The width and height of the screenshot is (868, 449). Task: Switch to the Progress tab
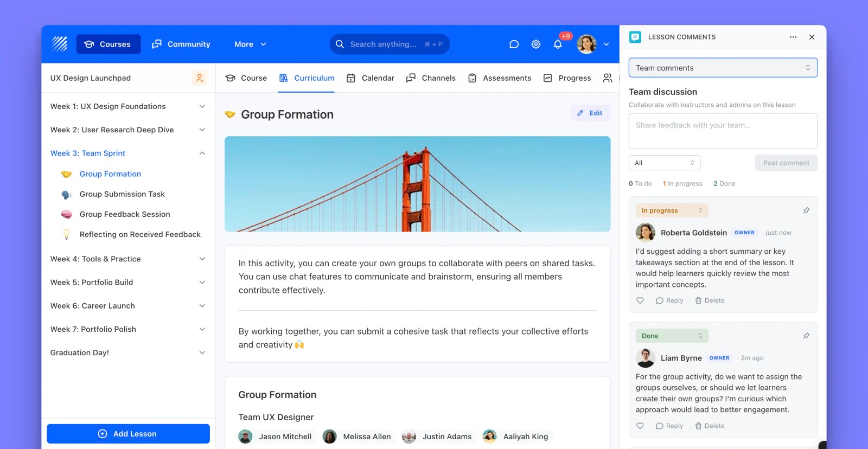point(567,78)
